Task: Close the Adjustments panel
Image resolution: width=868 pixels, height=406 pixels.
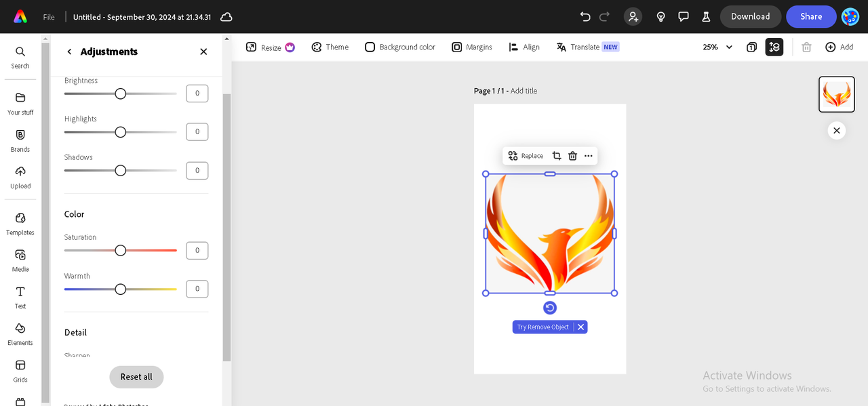Action: (203, 52)
